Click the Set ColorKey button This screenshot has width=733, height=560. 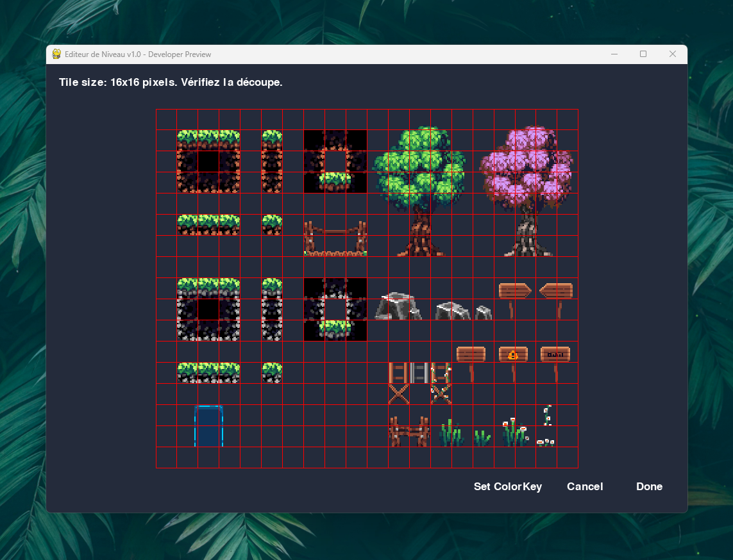[508, 486]
